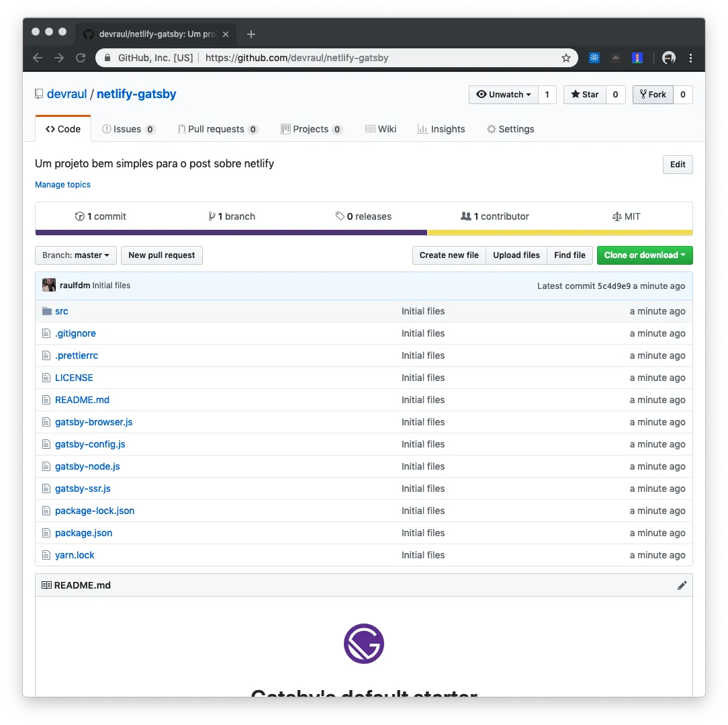
Task: Edit README with the pencil icon
Action: tap(682, 585)
